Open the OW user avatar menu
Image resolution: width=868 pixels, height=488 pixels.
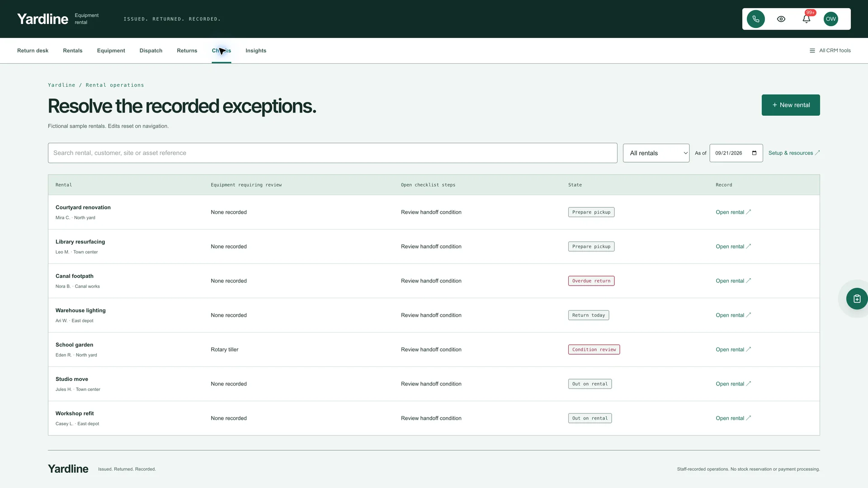pos(830,19)
